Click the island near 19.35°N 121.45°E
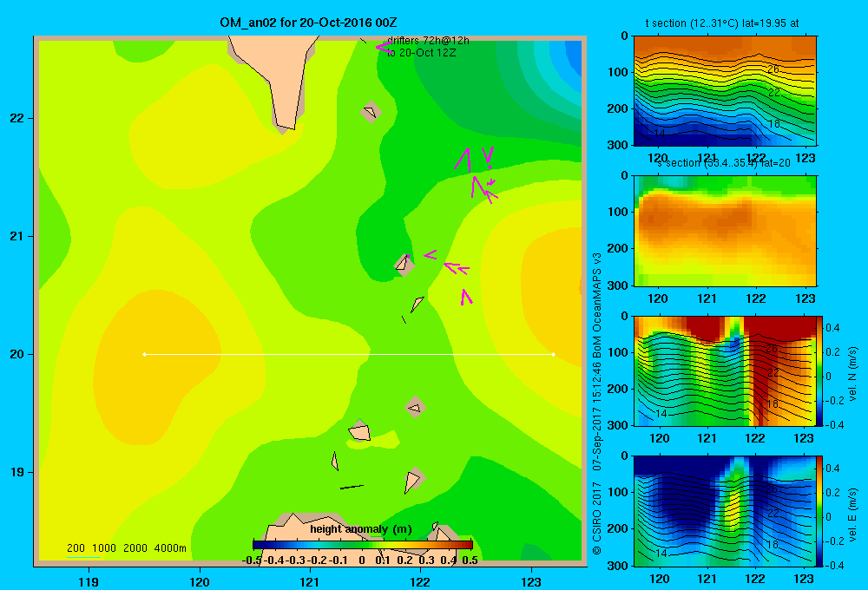 (360, 432)
